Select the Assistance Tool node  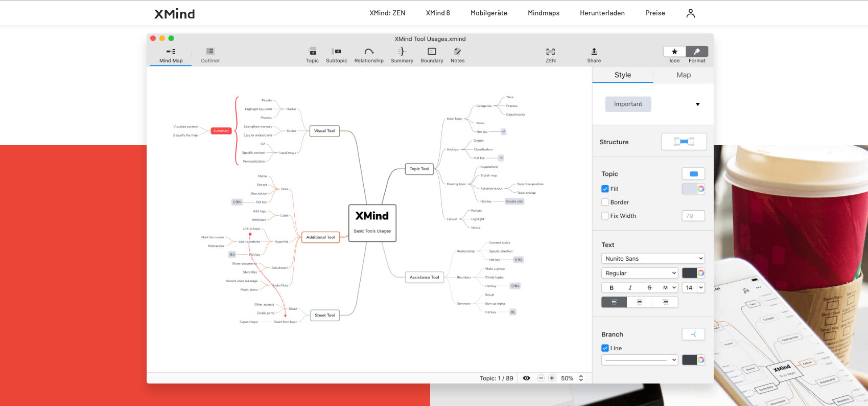tap(424, 277)
